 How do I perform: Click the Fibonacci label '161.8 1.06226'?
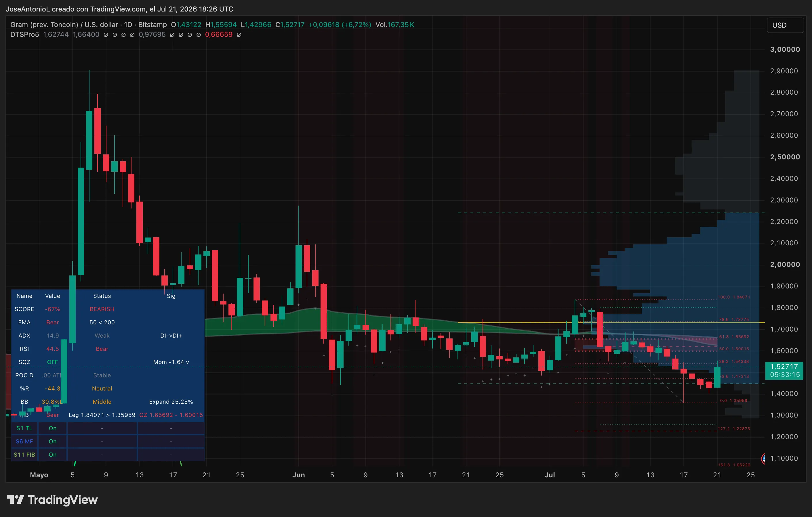coord(734,465)
